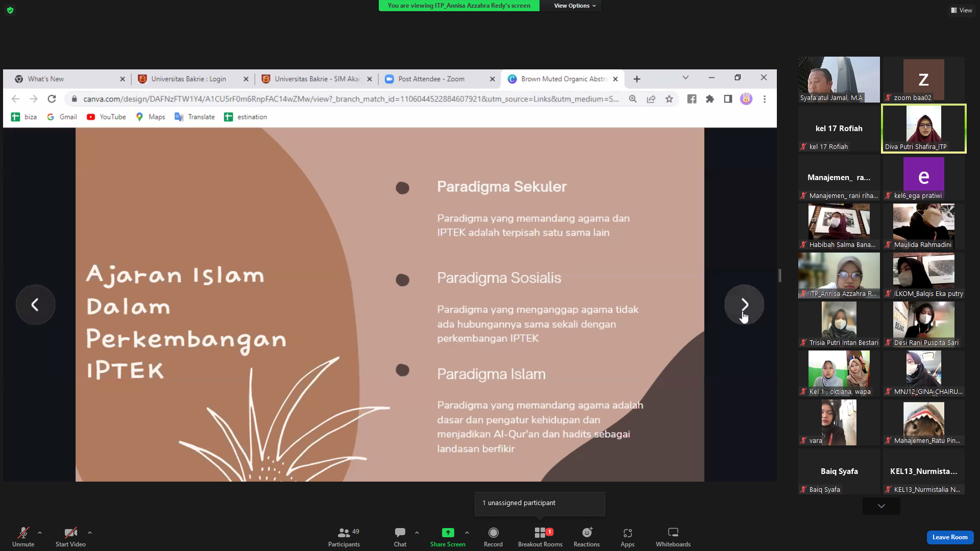Select the Brown Muted Organic Abstract tab
The height and width of the screenshot is (551, 980).
click(558, 79)
